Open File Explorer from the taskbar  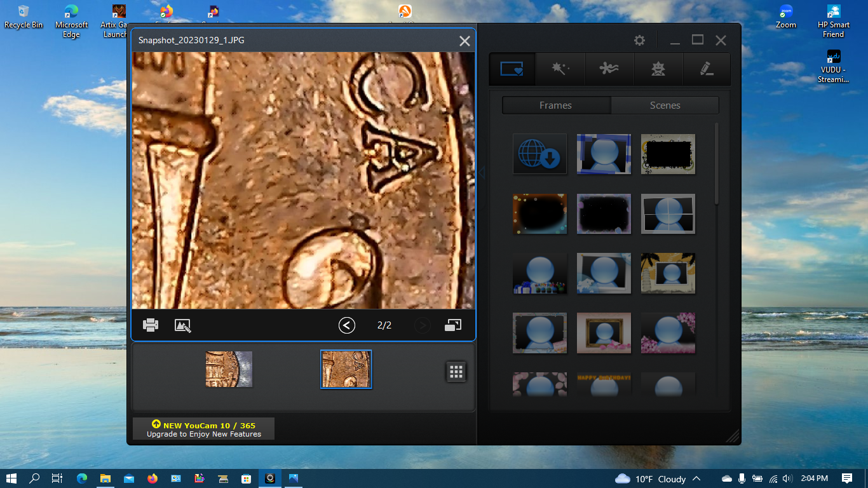pyautogui.click(x=105, y=478)
